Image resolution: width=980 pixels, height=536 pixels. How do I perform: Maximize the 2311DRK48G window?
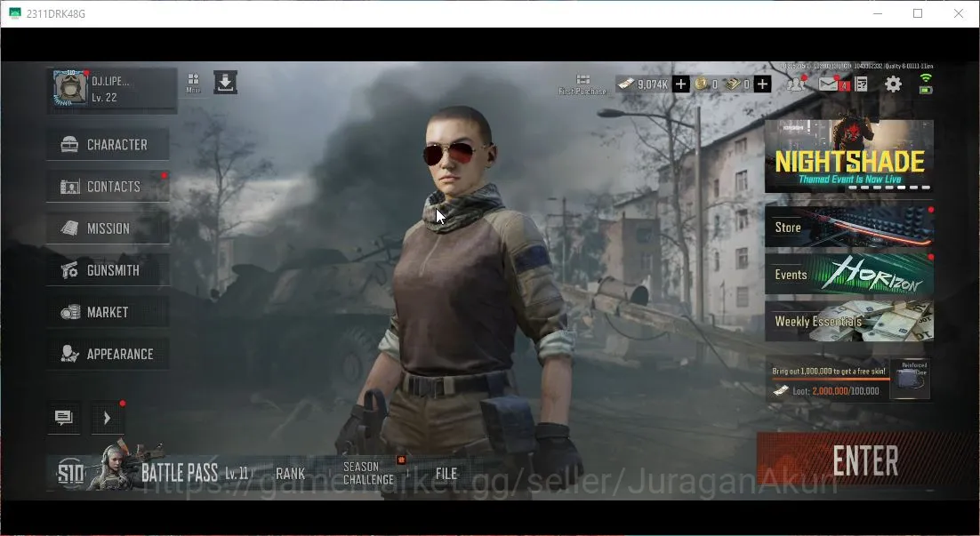click(918, 13)
